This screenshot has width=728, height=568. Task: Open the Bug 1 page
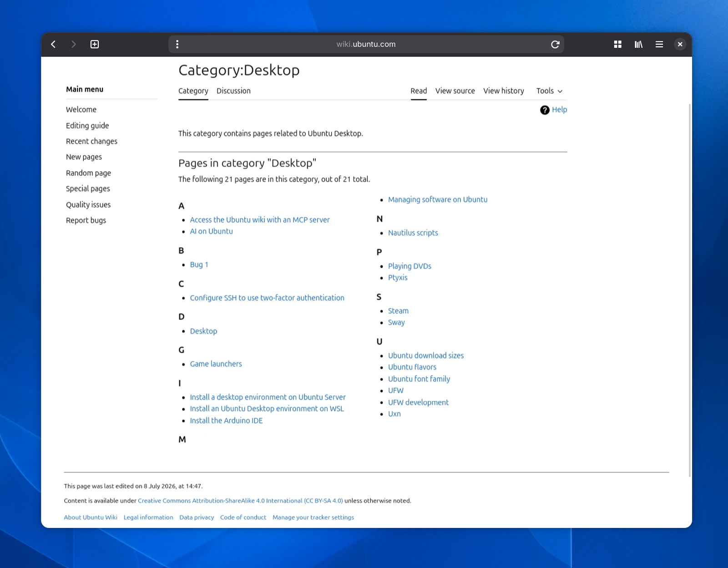(199, 265)
